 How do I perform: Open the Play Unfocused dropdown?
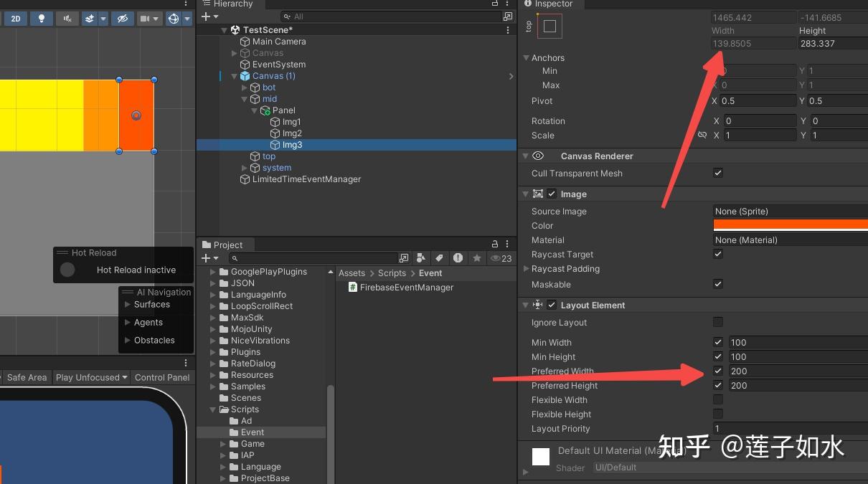tap(92, 377)
